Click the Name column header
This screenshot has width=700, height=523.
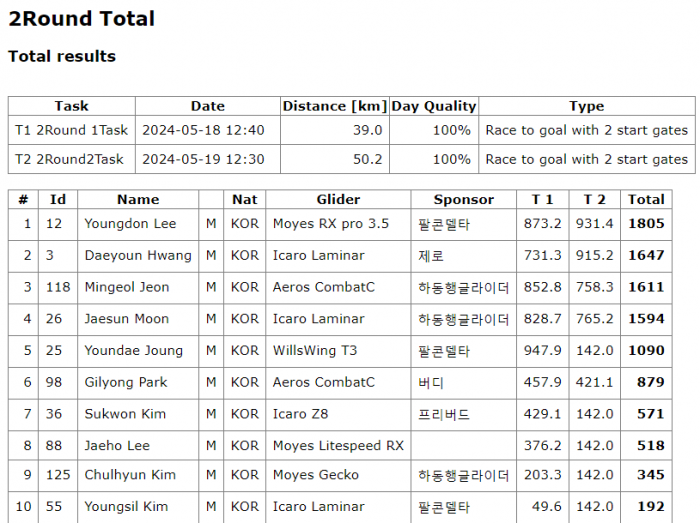[138, 199]
